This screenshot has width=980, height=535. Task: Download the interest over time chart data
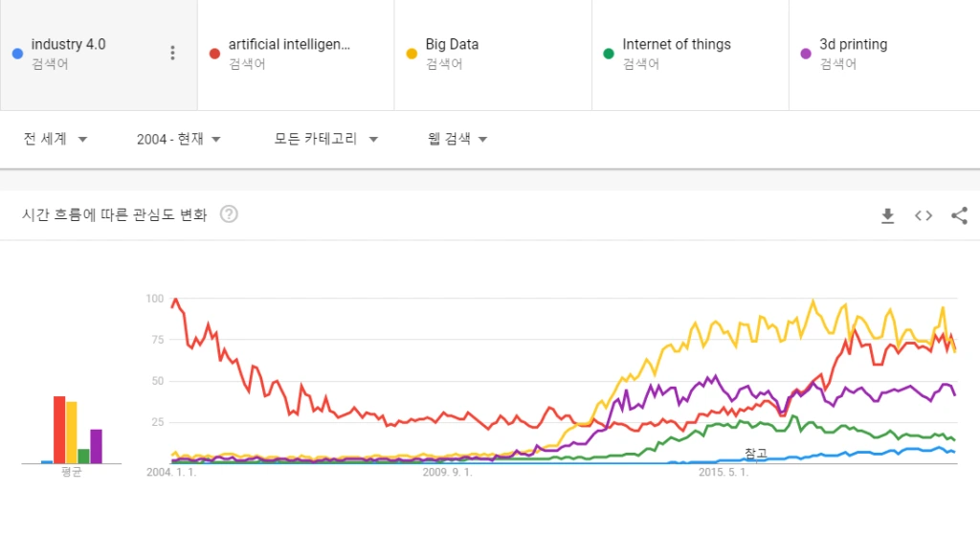pos(887,216)
